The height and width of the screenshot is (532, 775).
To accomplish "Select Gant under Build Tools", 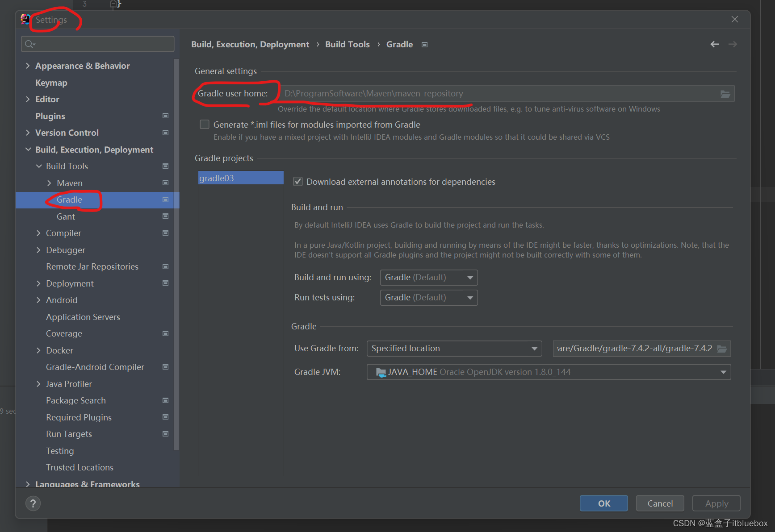I will [x=66, y=216].
